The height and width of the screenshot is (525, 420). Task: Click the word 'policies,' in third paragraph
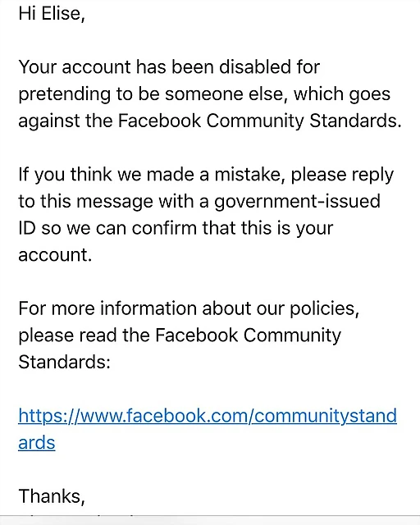click(x=325, y=308)
